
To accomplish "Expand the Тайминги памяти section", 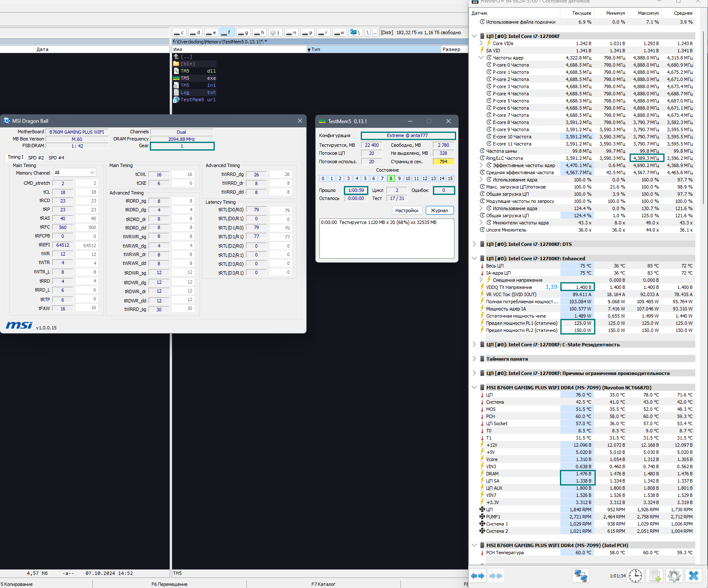I will pyautogui.click(x=474, y=359).
